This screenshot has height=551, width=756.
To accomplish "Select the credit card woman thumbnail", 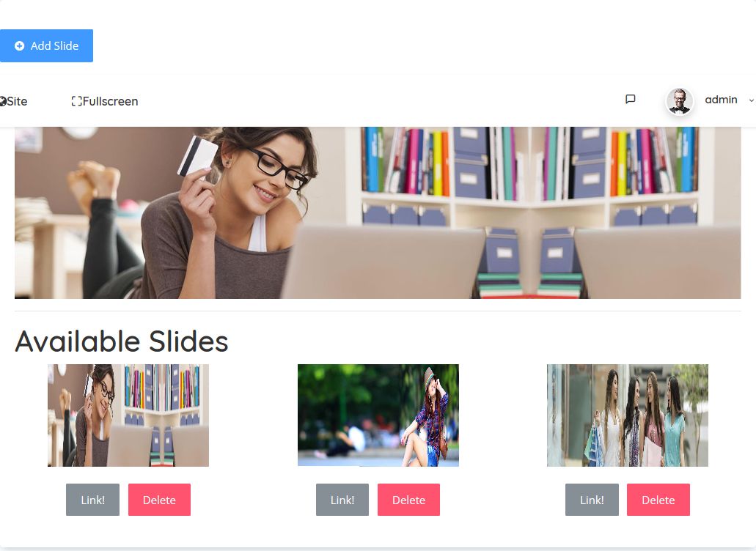I will pos(128,415).
